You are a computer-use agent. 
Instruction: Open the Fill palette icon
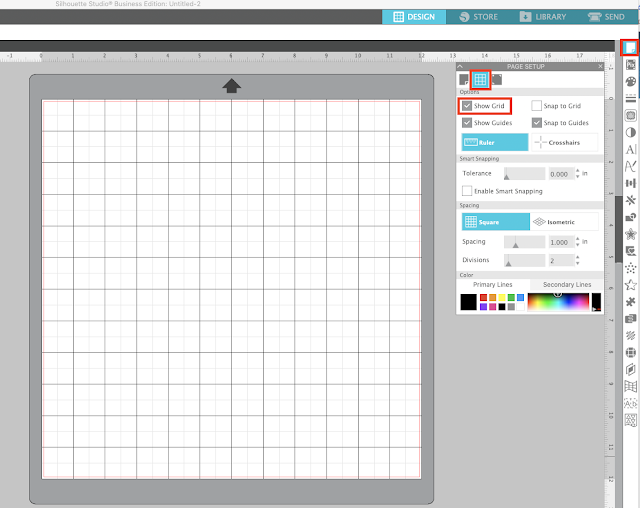631,82
